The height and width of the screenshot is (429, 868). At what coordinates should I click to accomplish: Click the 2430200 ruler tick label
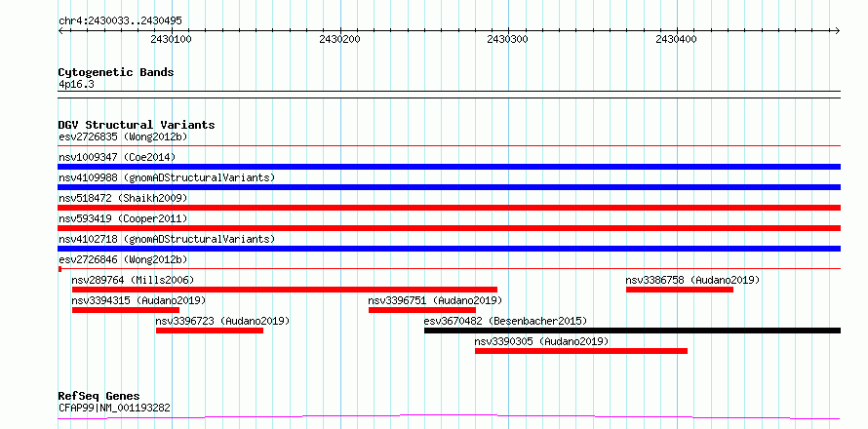coord(340,39)
